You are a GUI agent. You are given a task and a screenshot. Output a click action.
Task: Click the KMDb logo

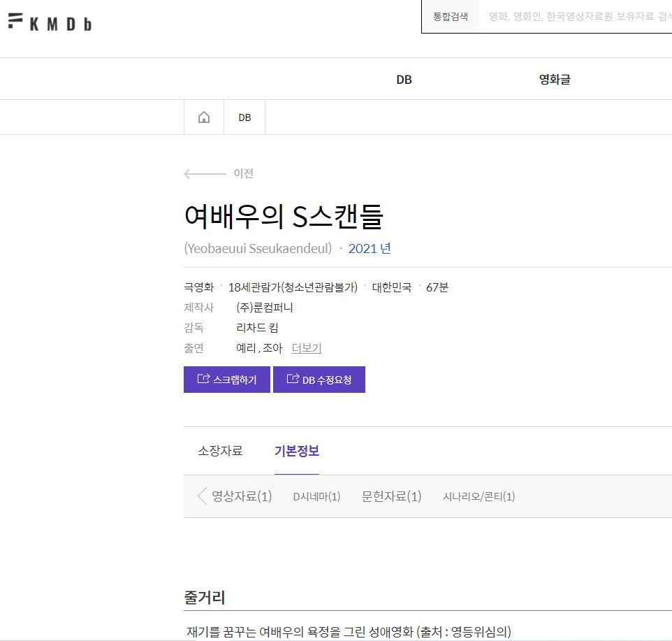point(50,22)
